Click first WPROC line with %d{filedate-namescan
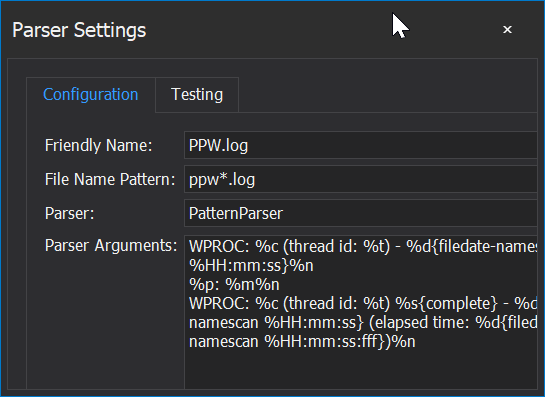The height and width of the screenshot is (397, 545). click(363, 246)
